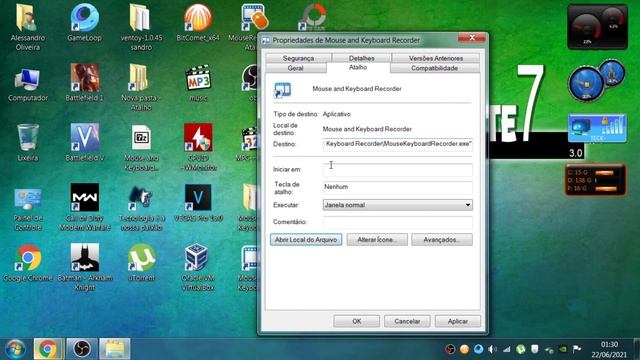This screenshot has height=360, width=640.
Task: Open the Avançados settings button
Action: pyautogui.click(x=442, y=240)
